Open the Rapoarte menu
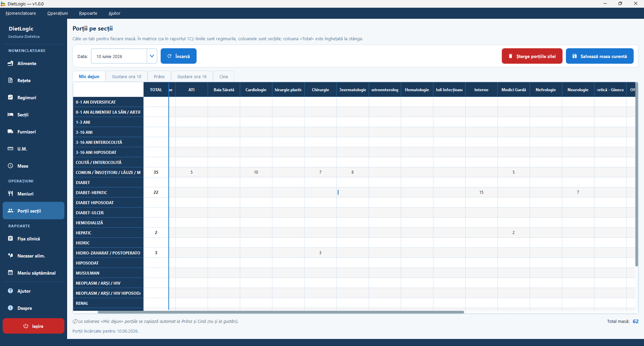Viewport: 644px width, 346px height. coord(88,13)
